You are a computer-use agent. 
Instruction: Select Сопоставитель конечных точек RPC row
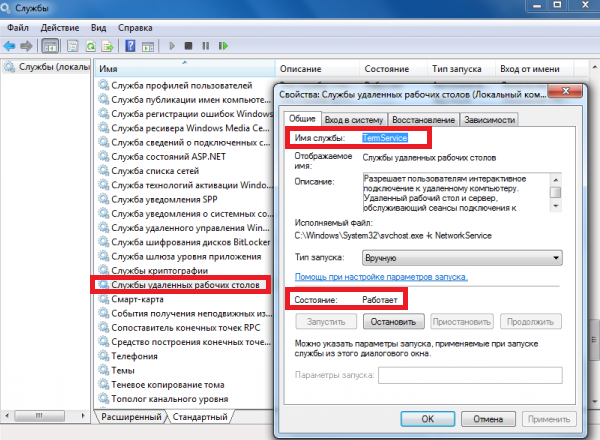(x=184, y=328)
